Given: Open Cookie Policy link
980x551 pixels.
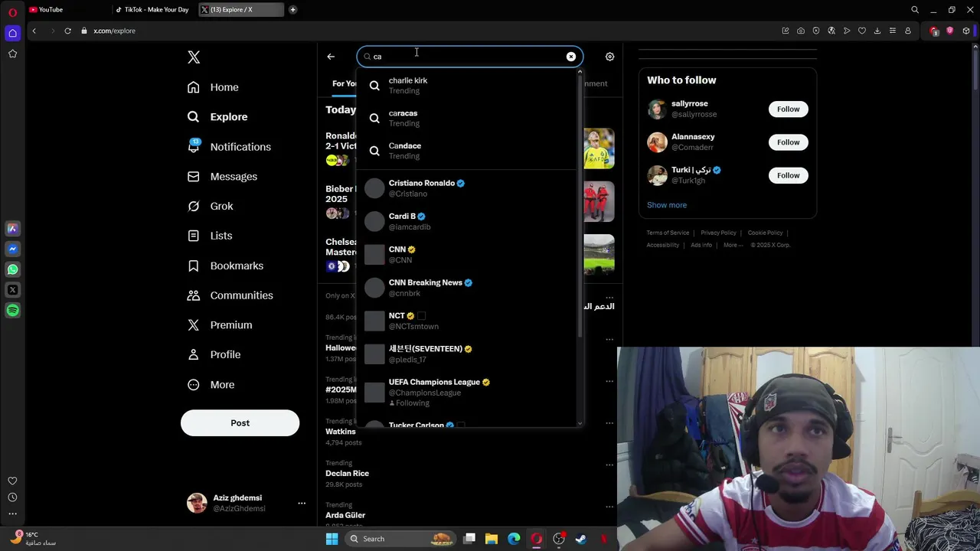Looking at the screenshot, I should 765,233.
